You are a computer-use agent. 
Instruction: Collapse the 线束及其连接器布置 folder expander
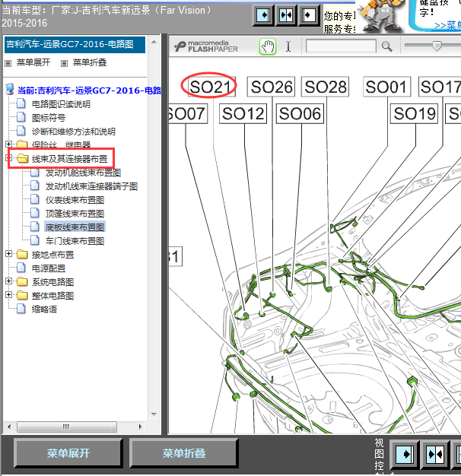pos(9,157)
